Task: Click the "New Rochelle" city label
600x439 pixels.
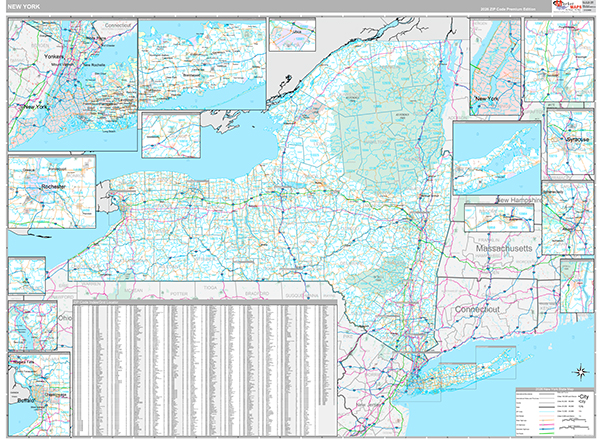Action: tap(94, 65)
